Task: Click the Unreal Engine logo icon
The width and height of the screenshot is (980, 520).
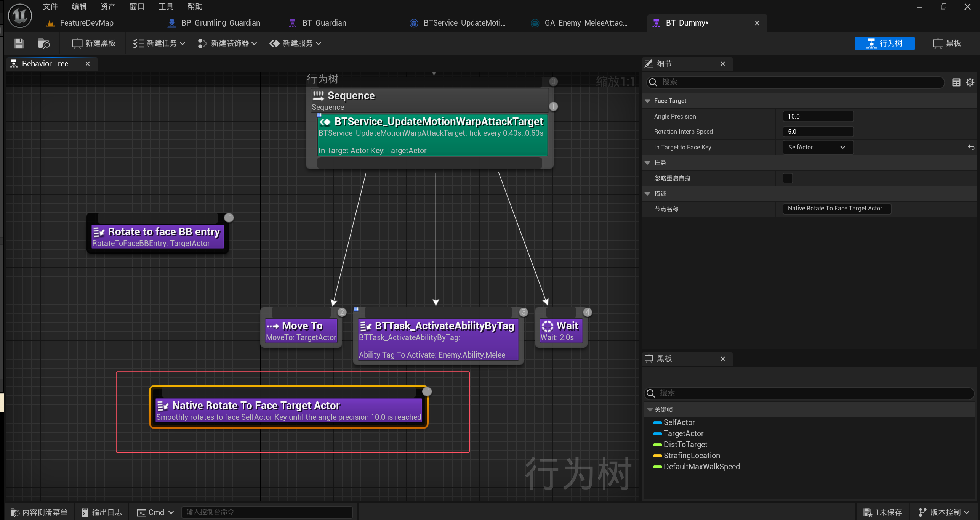Action: 20,16
